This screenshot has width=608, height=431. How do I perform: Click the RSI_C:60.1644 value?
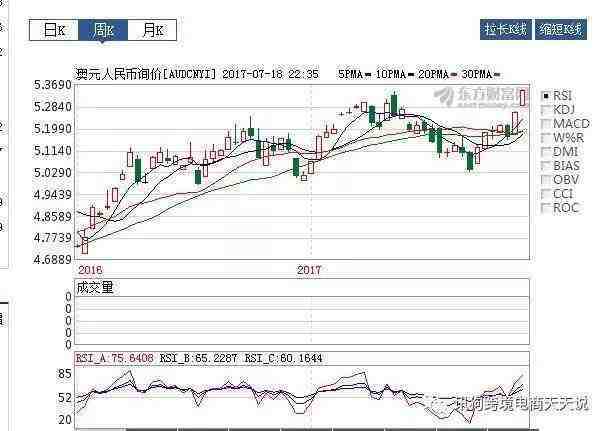[283, 358]
